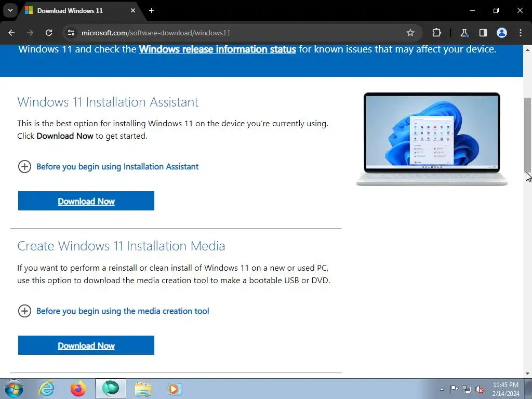The width and height of the screenshot is (532, 399).
Task: Reload the Microsoft download page
Action: point(49,33)
